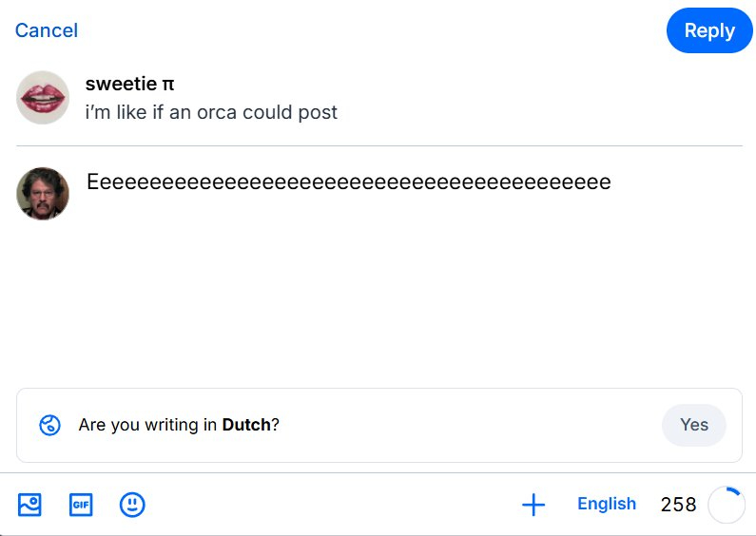The image size is (756, 536).
Task: Click the "Are you writing in" prompt text
Action: [148, 425]
